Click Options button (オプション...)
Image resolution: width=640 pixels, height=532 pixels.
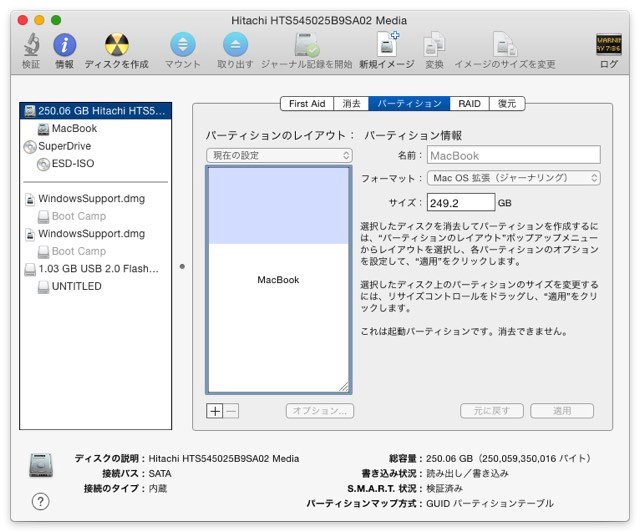(320, 411)
